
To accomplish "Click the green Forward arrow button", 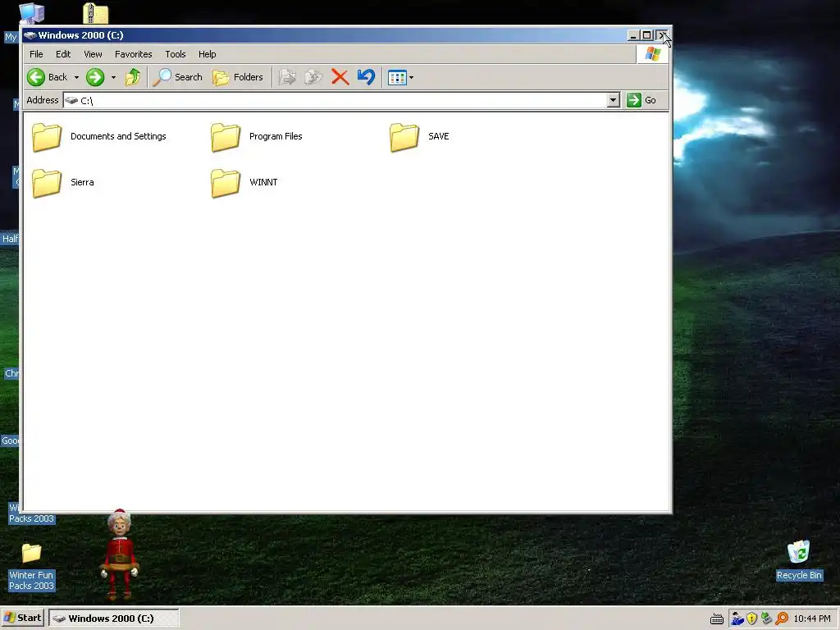I will (95, 77).
